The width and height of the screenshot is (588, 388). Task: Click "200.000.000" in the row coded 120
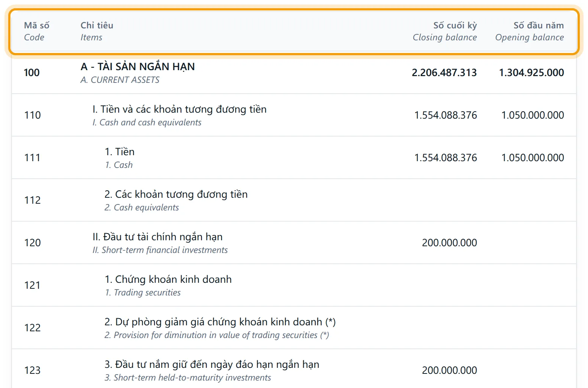click(x=450, y=242)
